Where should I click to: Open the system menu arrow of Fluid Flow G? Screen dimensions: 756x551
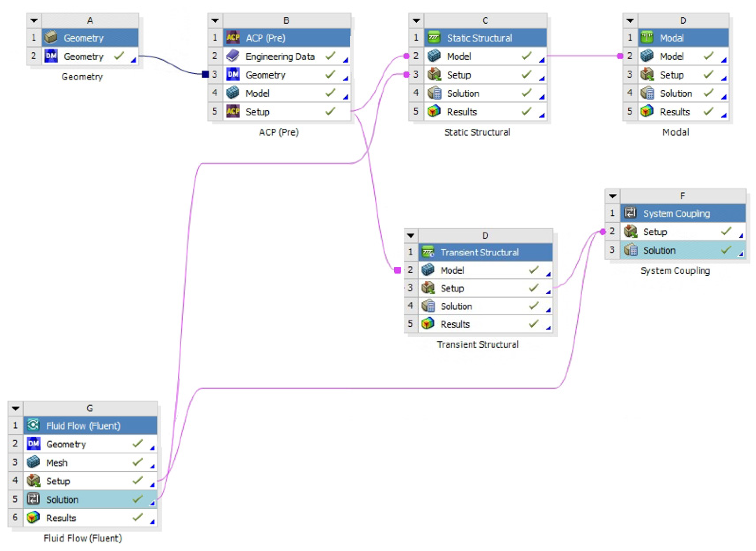[15, 408]
